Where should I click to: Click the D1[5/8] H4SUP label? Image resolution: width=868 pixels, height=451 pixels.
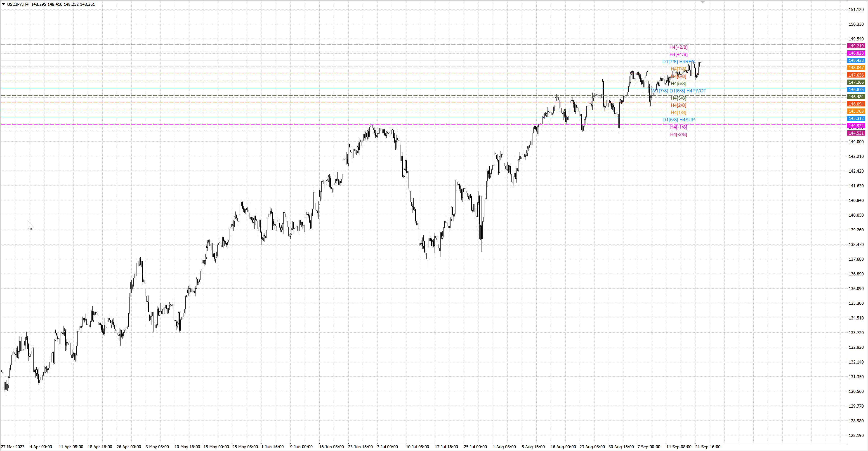coord(678,120)
